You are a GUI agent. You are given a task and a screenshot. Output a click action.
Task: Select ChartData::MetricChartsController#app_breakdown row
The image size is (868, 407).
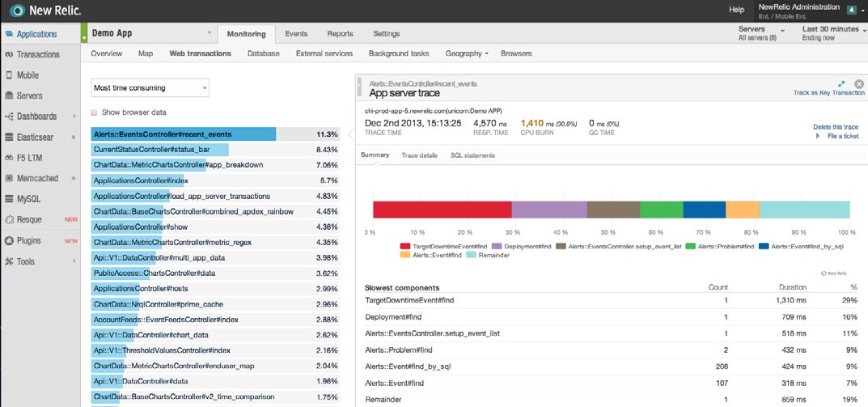point(215,165)
